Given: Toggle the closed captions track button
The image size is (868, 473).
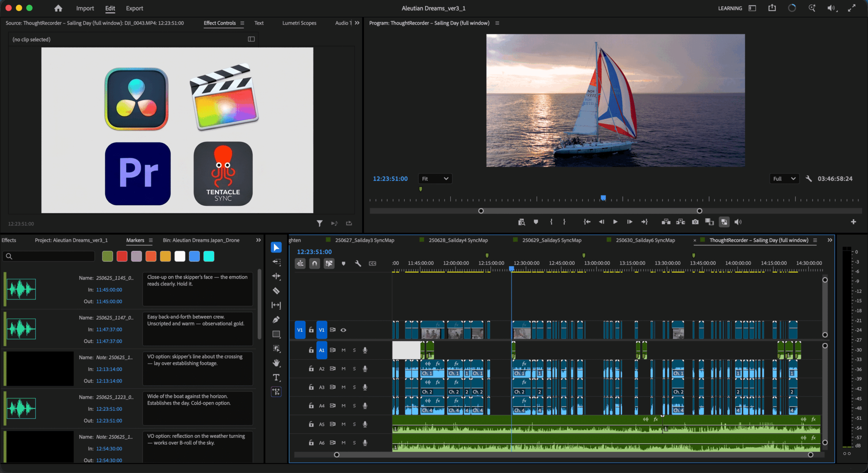Looking at the screenshot, I should pyautogui.click(x=372, y=263).
